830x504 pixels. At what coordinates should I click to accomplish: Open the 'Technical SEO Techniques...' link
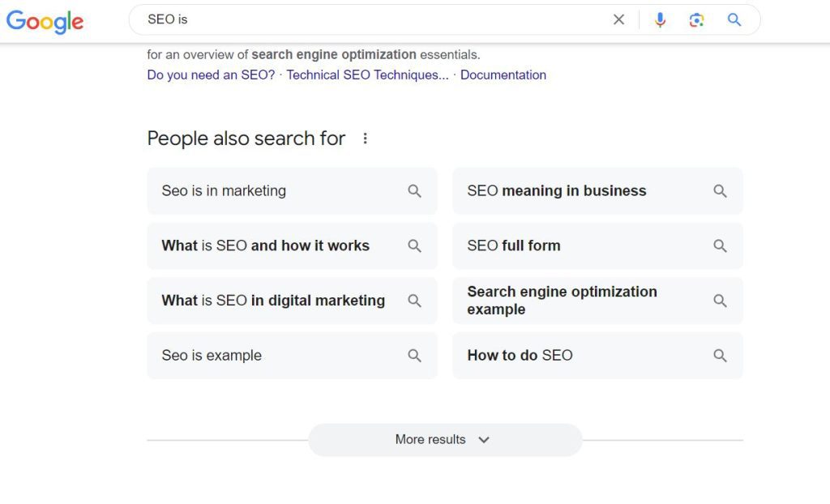tap(366, 75)
